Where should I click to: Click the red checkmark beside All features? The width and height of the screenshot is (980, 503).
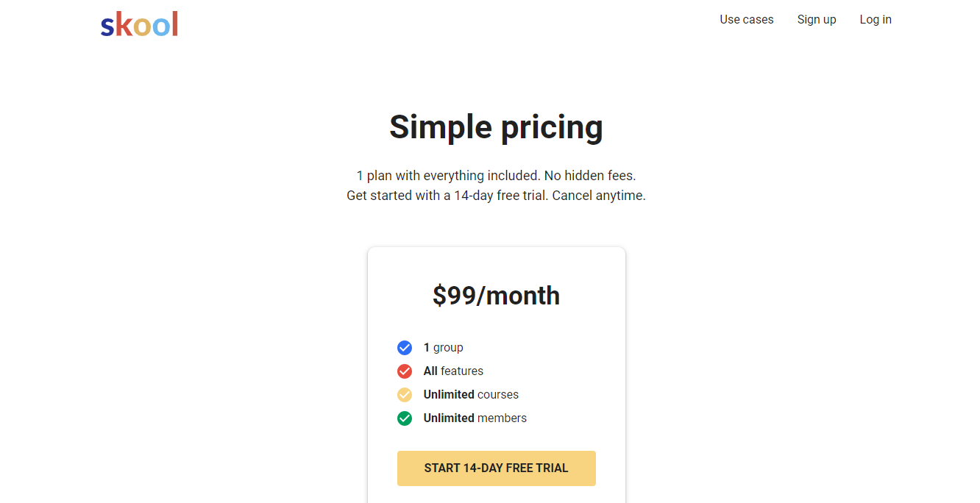coord(405,371)
